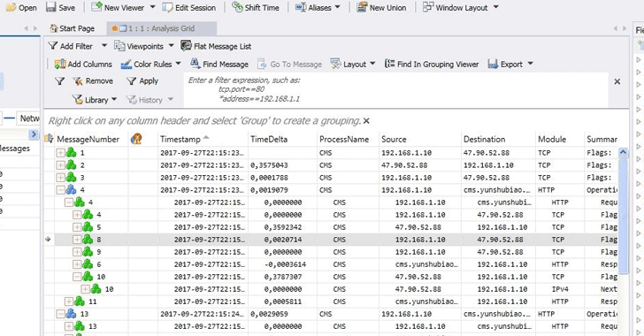Click Add Filter

(x=70, y=46)
